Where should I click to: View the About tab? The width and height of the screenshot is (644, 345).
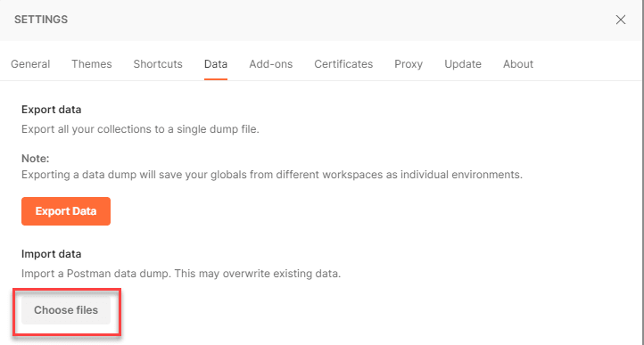518,64
